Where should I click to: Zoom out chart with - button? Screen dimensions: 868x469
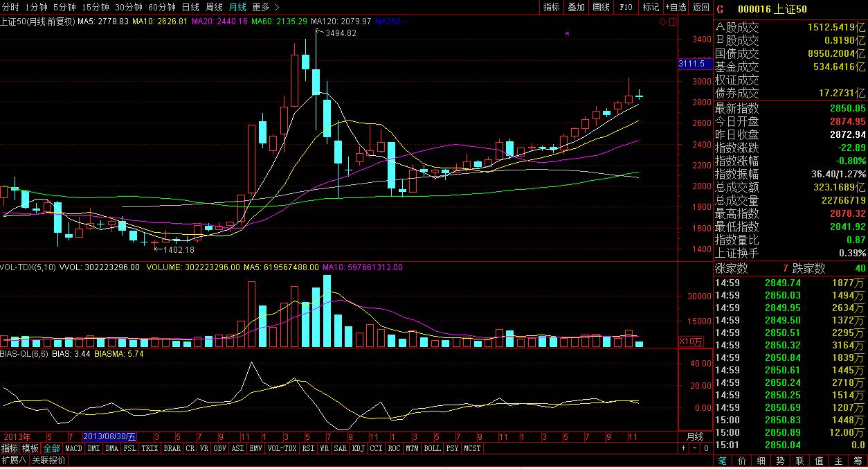click(694, 448)
